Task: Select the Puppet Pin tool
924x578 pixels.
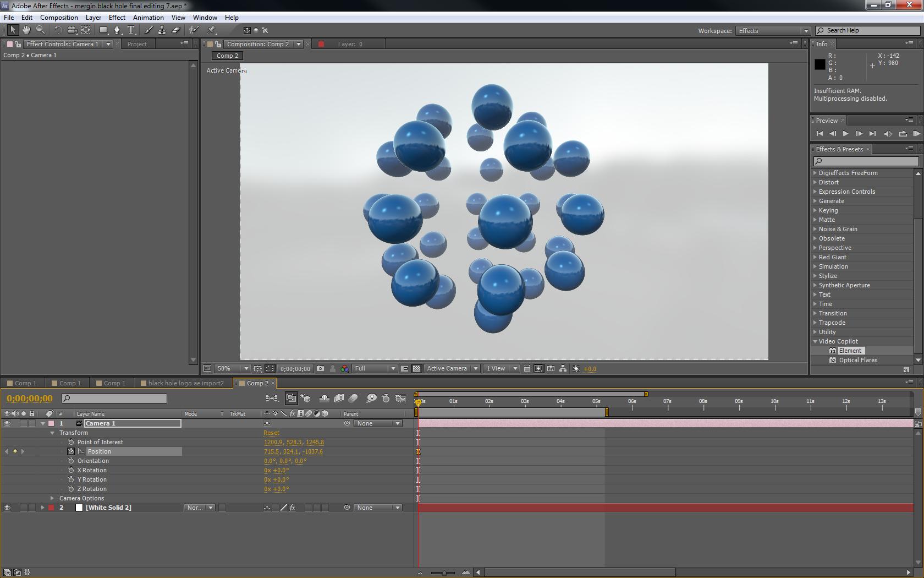Action: click(x=212, y=30)
